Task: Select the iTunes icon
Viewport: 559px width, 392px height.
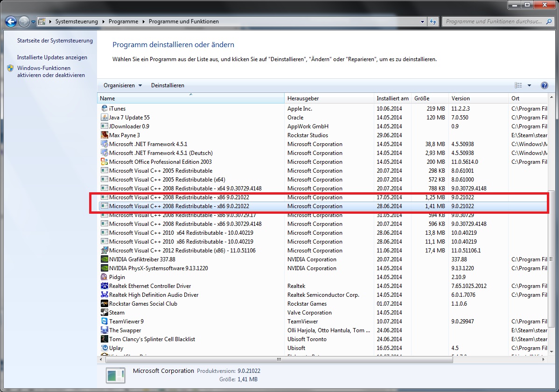Action: pyautogui.click(x=105, y=108)
